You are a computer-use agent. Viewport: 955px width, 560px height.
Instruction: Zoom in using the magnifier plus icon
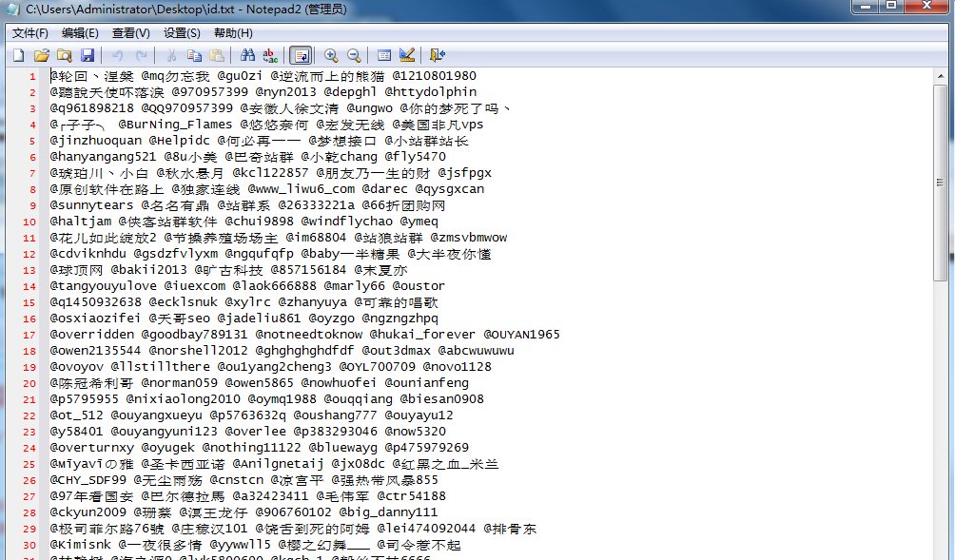[x=331, y=56]
